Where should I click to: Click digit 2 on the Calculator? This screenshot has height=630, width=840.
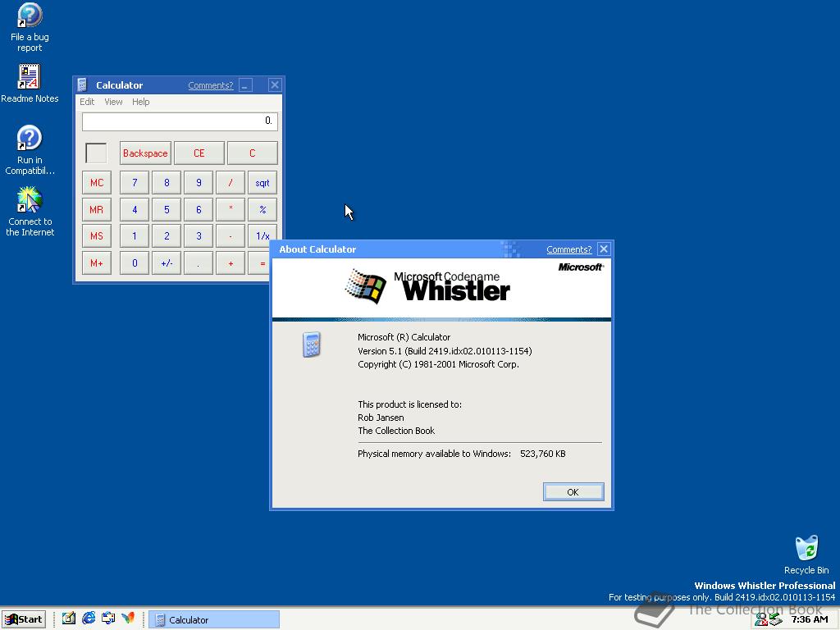tap(167, 235)
